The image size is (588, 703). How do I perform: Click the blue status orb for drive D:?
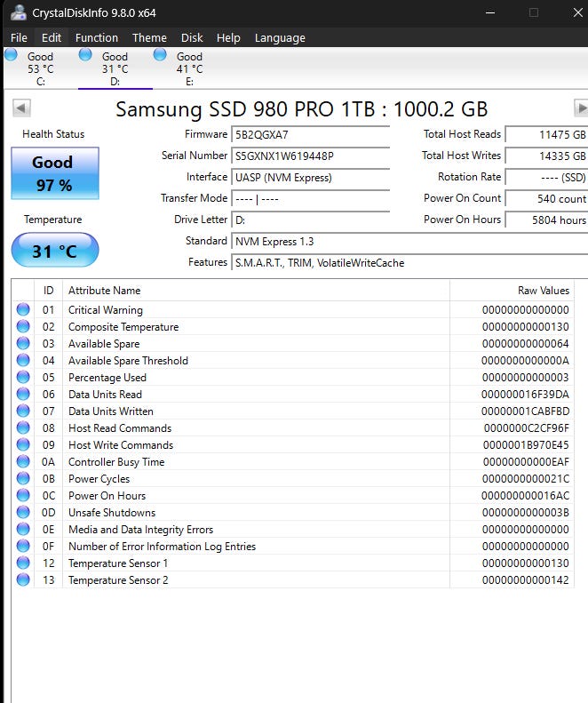(x=85, y=55)
